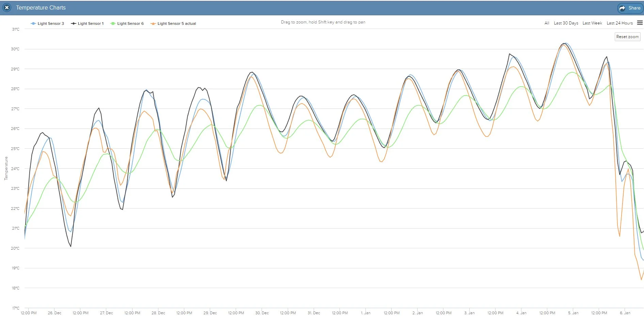Click the green square marker beside Light Sensor 6

click(x=114, y=23)
